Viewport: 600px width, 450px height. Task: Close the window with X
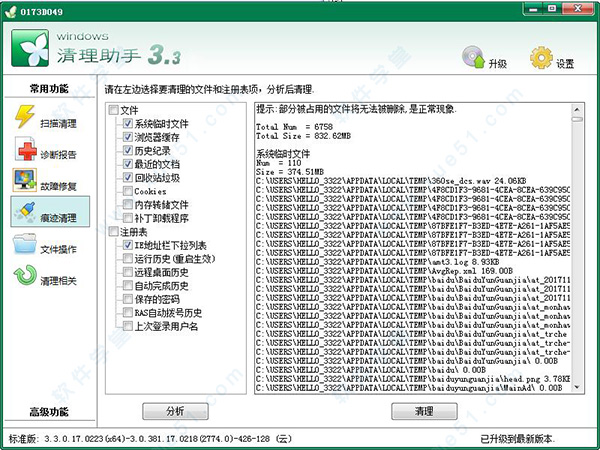pos(578,9)
